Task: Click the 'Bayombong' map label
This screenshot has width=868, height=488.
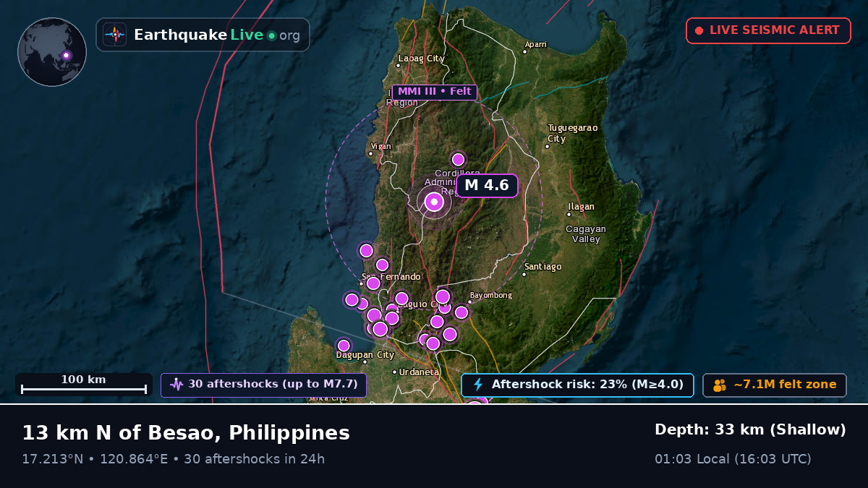Action: point(491,295)
